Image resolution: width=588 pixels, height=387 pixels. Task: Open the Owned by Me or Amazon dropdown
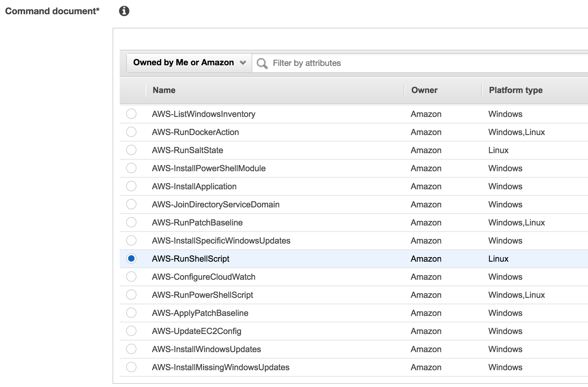pyautogui.click(x=189, y=63)
